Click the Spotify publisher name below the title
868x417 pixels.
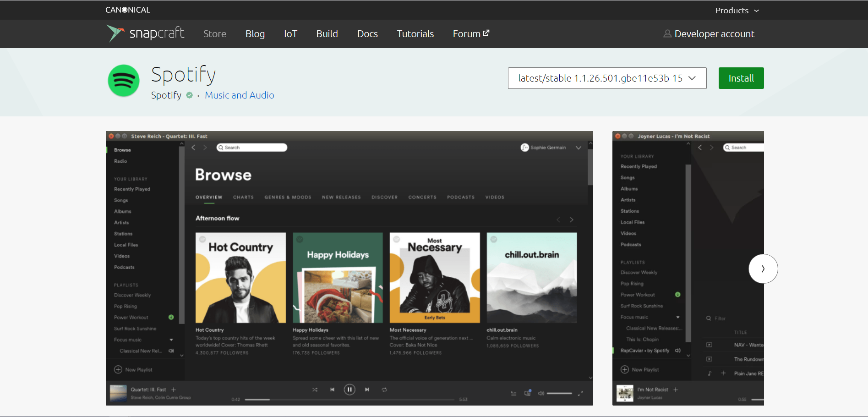coord(166,95)
